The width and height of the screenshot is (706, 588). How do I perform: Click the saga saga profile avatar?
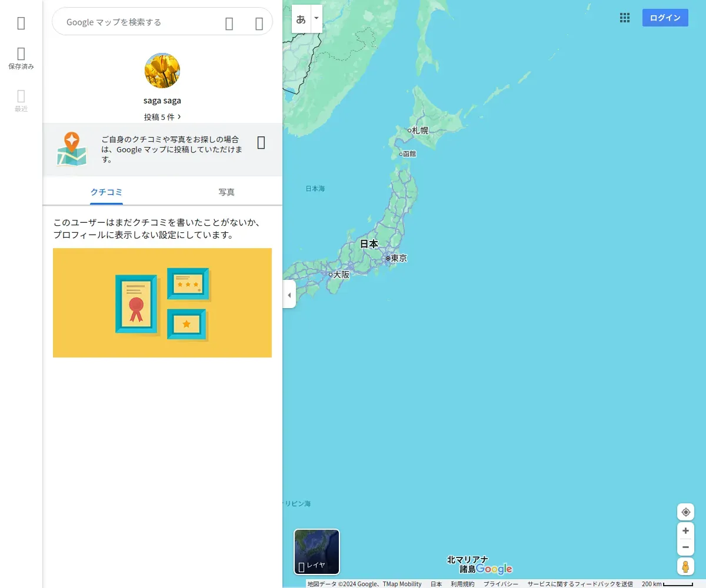click(x=162, y=71)
